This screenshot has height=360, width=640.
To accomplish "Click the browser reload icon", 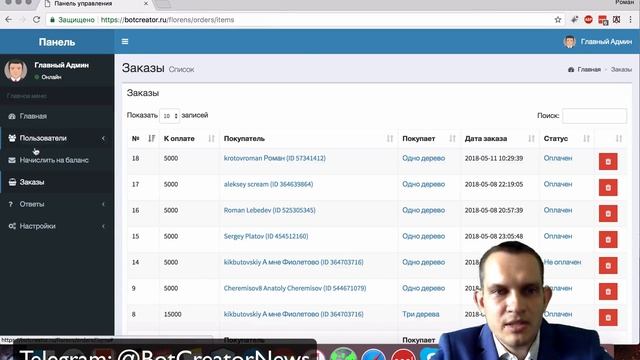I will pos(36,20).
